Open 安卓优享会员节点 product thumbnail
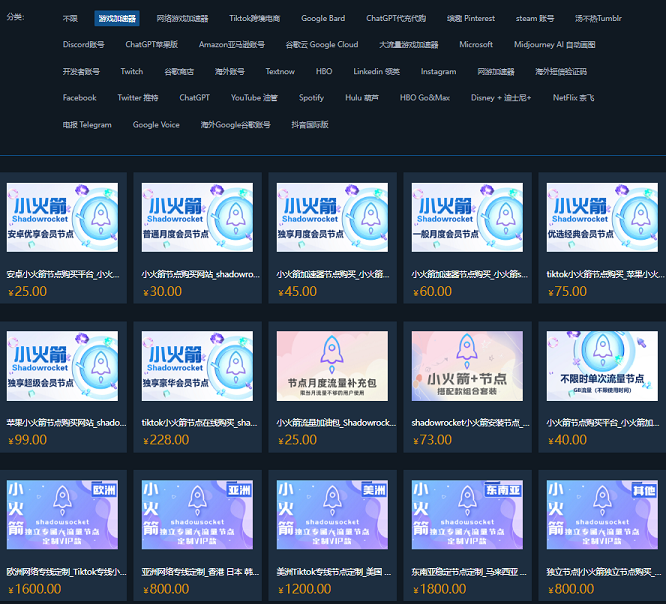This screenshot has width=666, height=604. 62,217
